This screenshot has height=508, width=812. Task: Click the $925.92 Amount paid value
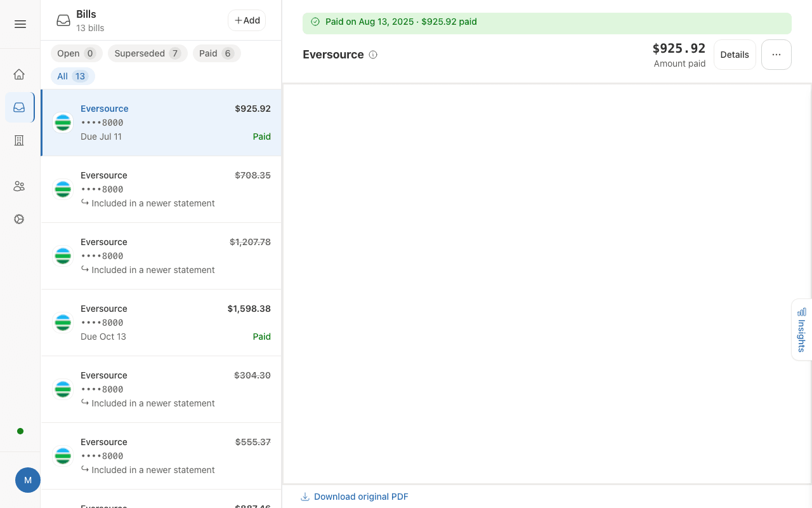click(x=679, y=49)
